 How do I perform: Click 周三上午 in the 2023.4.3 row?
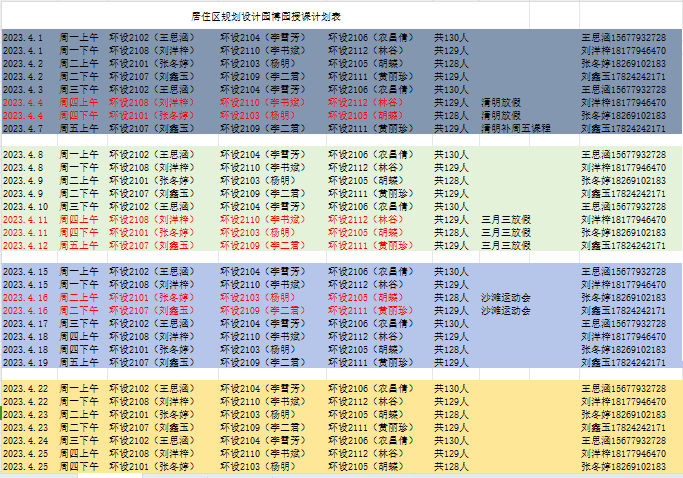pyautogui.click(x=79, y=89)
